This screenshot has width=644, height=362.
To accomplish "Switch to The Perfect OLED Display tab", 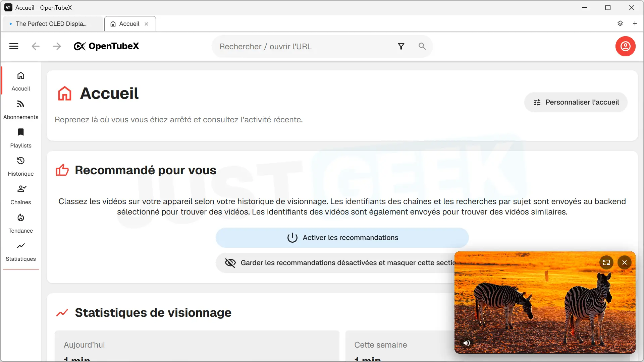I will (53, 24).
